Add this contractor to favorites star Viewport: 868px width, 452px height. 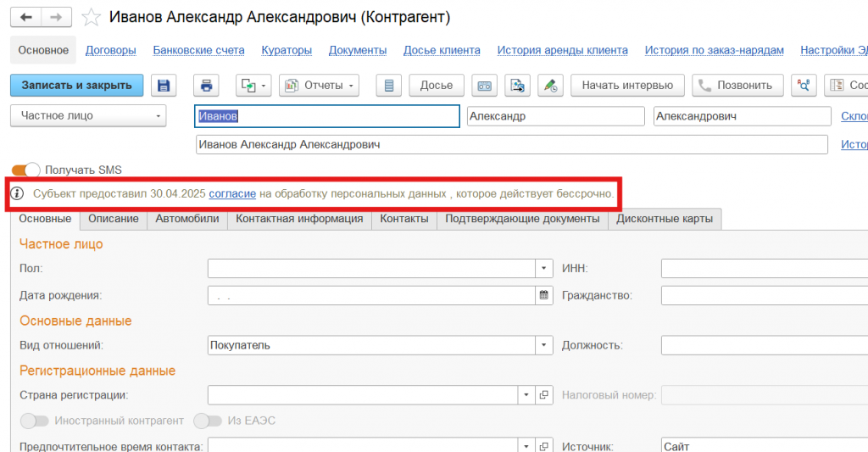coord(92,18)
